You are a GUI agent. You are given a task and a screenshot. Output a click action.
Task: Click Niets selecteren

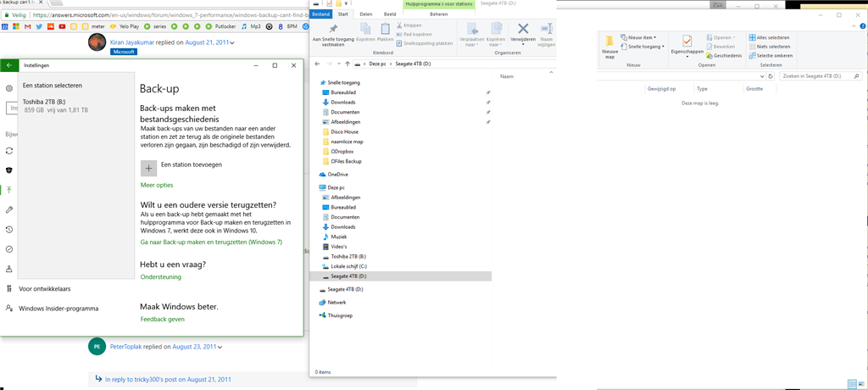point(769,47)
